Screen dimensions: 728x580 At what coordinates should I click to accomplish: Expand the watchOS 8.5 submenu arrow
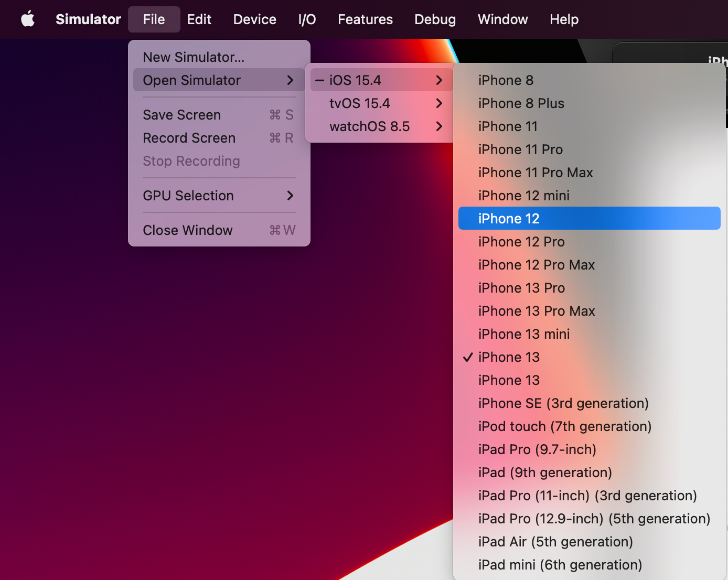click(439, 126)
